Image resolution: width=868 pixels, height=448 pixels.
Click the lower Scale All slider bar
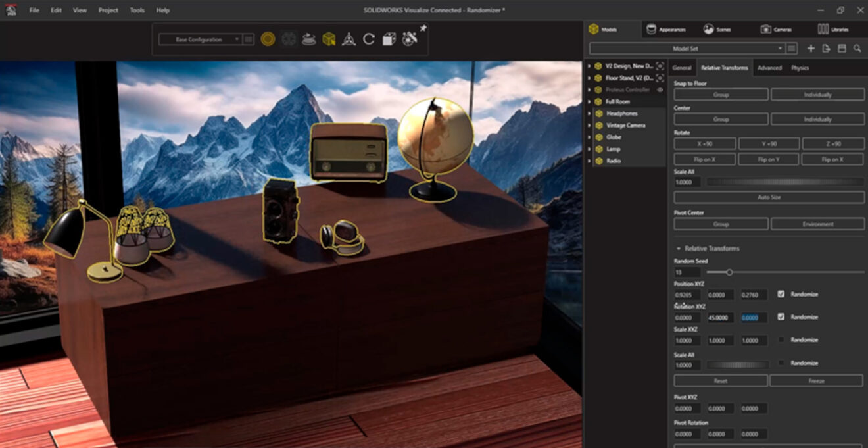point(737,364)
